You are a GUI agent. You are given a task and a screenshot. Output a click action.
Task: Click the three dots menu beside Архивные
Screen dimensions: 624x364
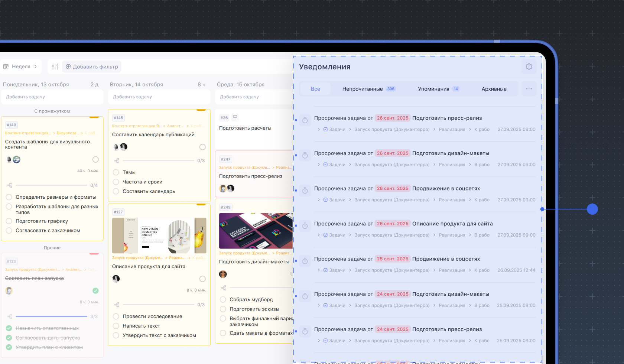point(529,89)
